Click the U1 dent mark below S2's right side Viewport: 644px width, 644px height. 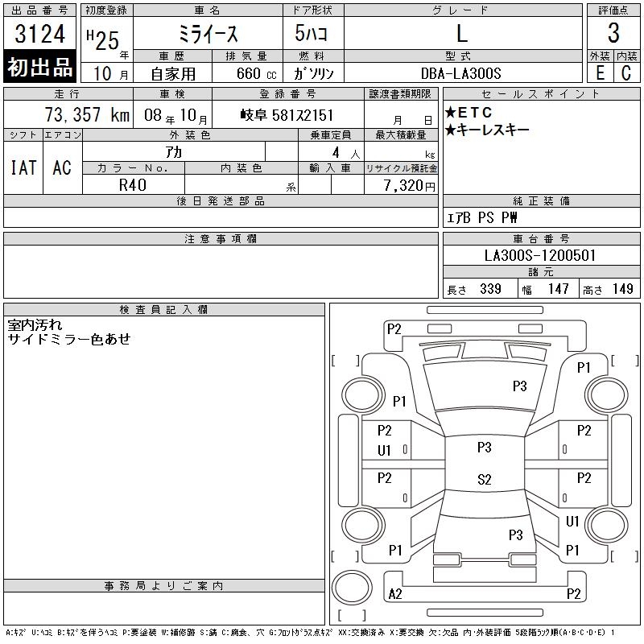click(572, 522)
